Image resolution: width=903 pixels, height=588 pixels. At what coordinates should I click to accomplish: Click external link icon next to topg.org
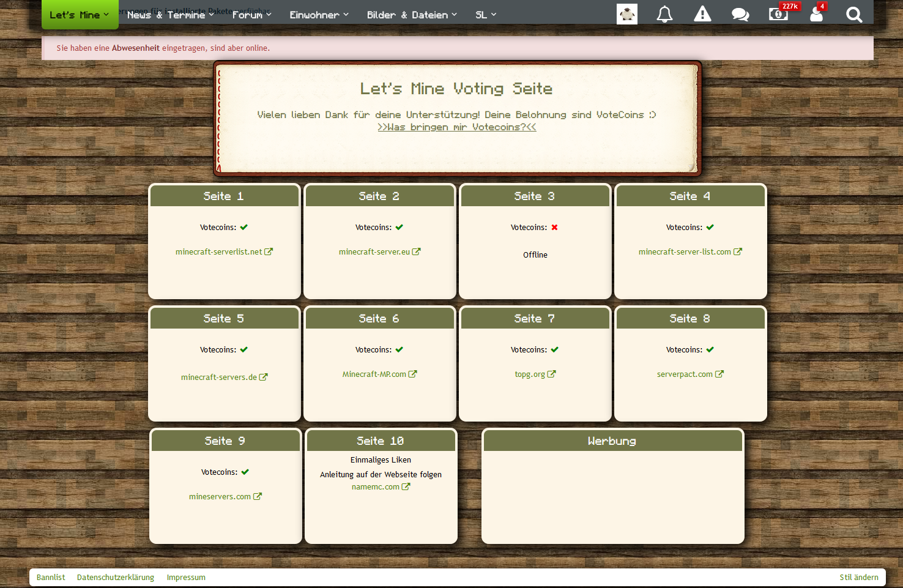551,374
